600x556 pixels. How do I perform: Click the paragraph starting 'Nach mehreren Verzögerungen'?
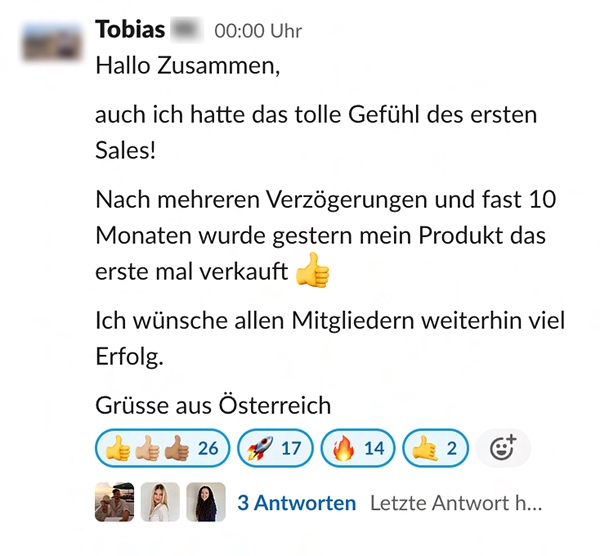tap(326, 235)
